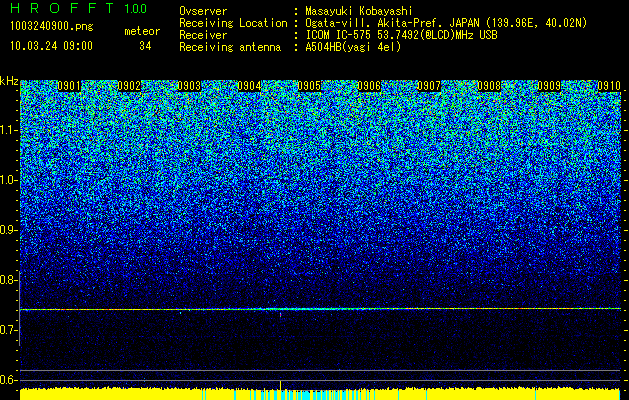629x400 pixels.
Task: Click the Ovserver label
Action: tap(203, 11)
